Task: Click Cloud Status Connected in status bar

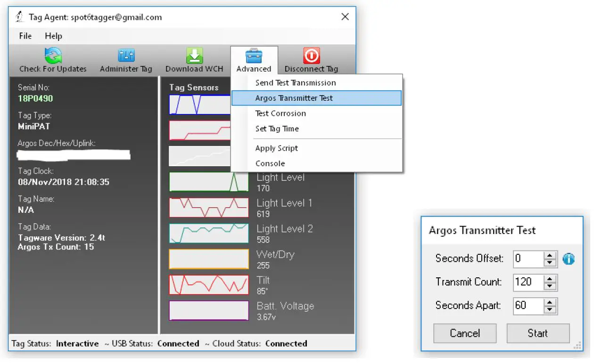Action: (260, 344)
